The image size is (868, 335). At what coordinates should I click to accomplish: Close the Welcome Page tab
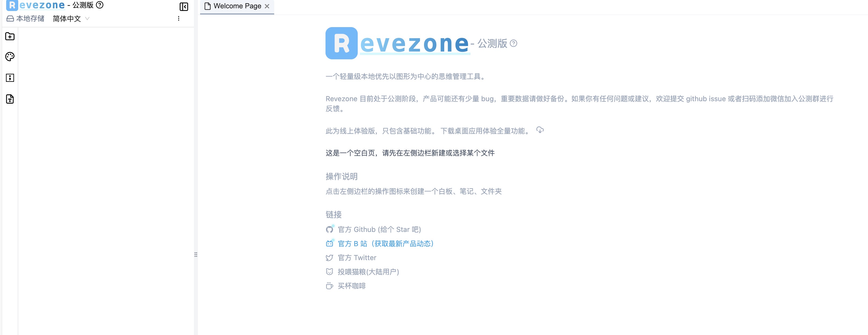click(x=267, y=6)
